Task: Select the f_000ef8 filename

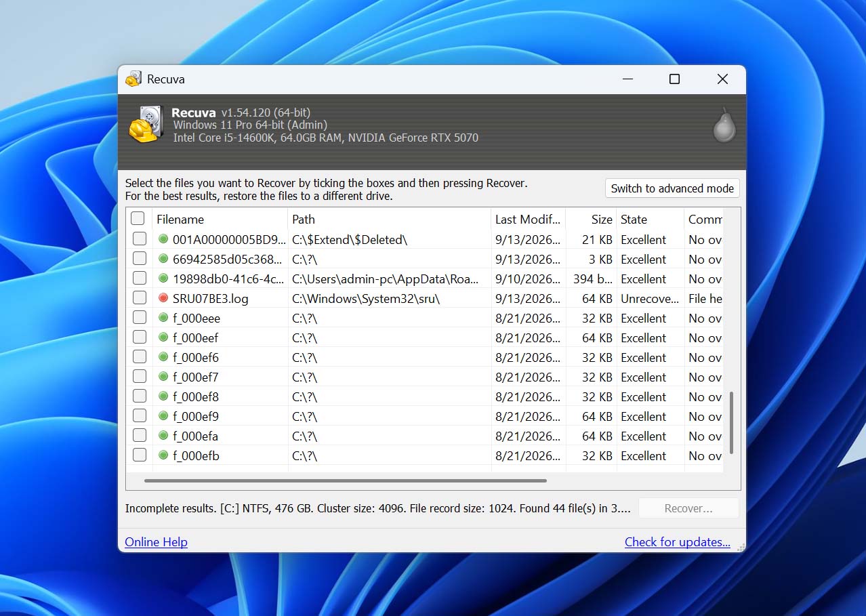Action: click(196, 396)
